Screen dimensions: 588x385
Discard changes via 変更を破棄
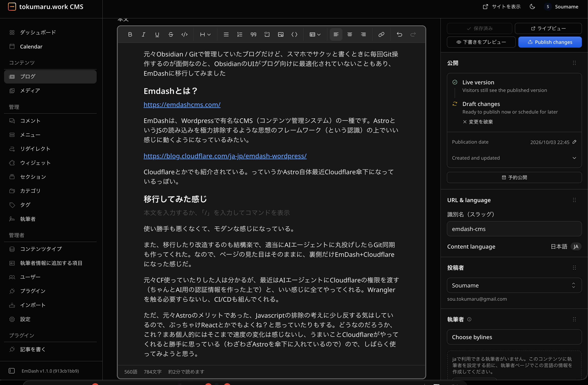478,122
